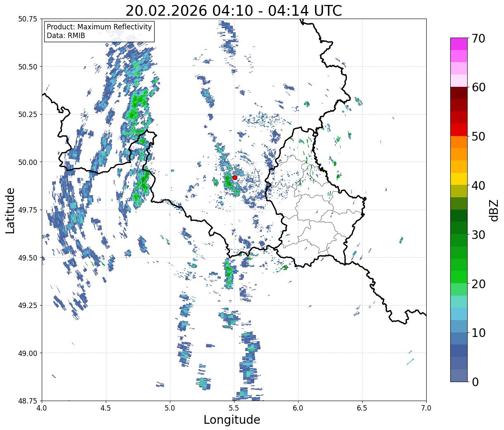This screenshot has height=430, width=504.
Task: Click the dark red swatch just below 60 dBZ
Action: tap(459, 93)
